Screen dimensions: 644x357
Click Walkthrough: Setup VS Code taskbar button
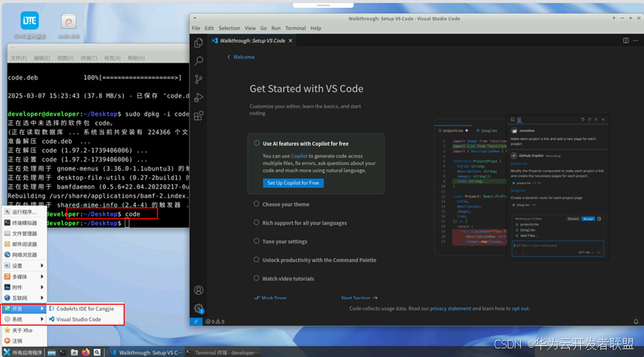pyautogui.click(x=146, y=352)
